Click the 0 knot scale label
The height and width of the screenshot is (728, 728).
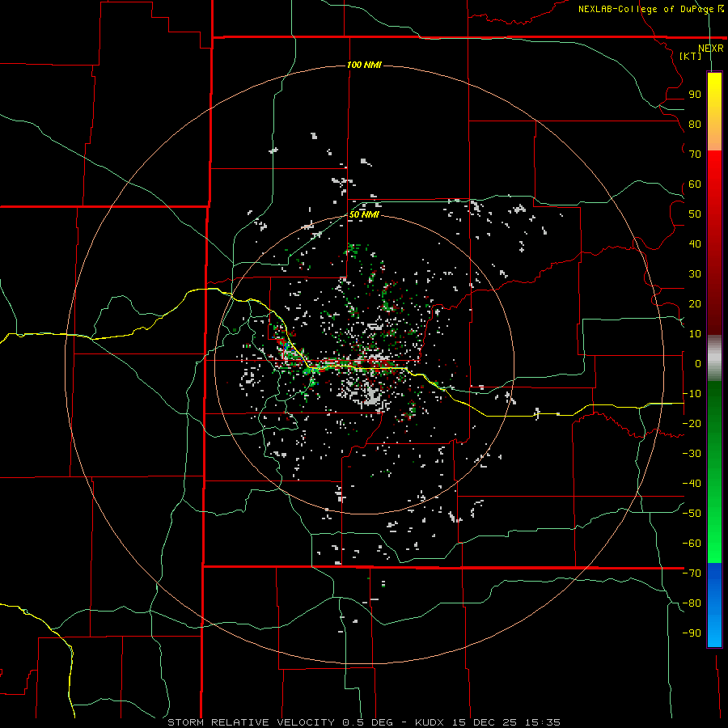click(698, 363)
